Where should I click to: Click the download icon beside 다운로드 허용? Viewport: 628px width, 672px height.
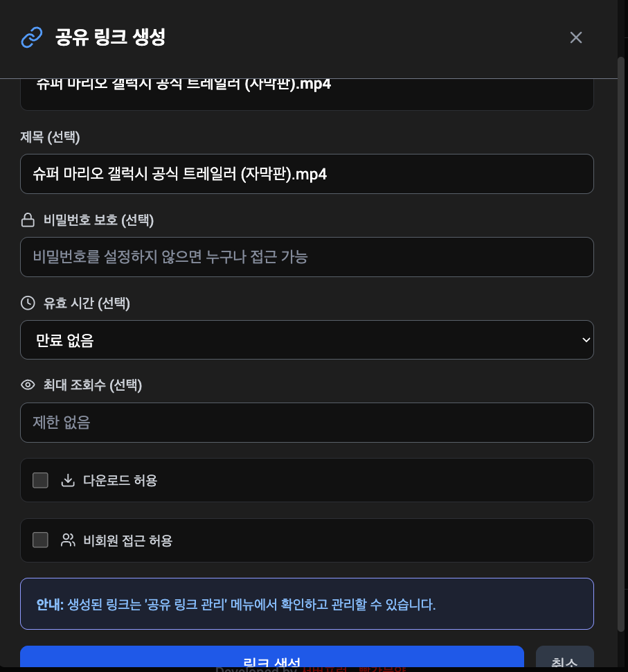(68, 479)
